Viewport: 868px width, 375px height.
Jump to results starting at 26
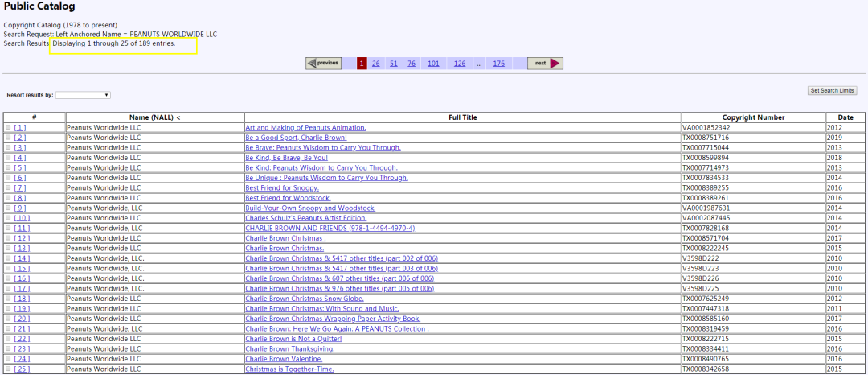click(376, 64)
